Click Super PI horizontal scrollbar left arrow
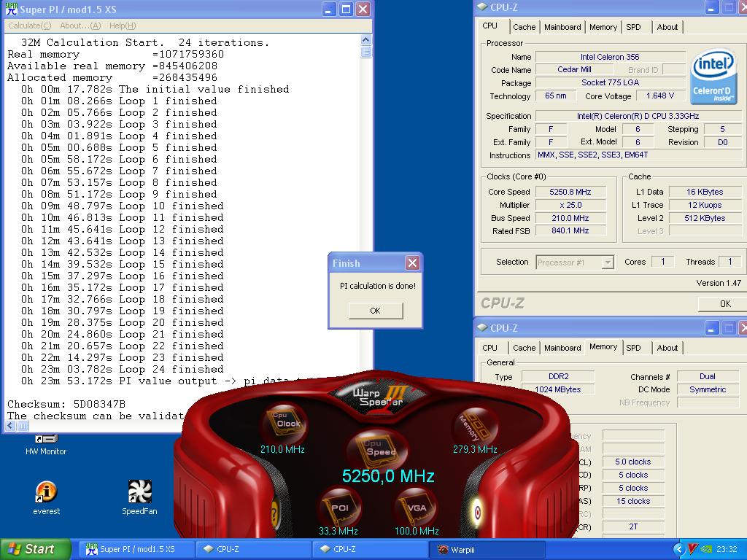Viewport: 747px width, 560px height. (x=10, y=425)
